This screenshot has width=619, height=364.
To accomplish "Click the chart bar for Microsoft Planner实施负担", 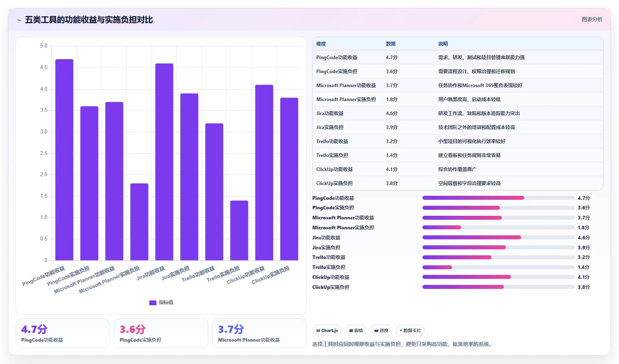I will (x=139, y=222).
